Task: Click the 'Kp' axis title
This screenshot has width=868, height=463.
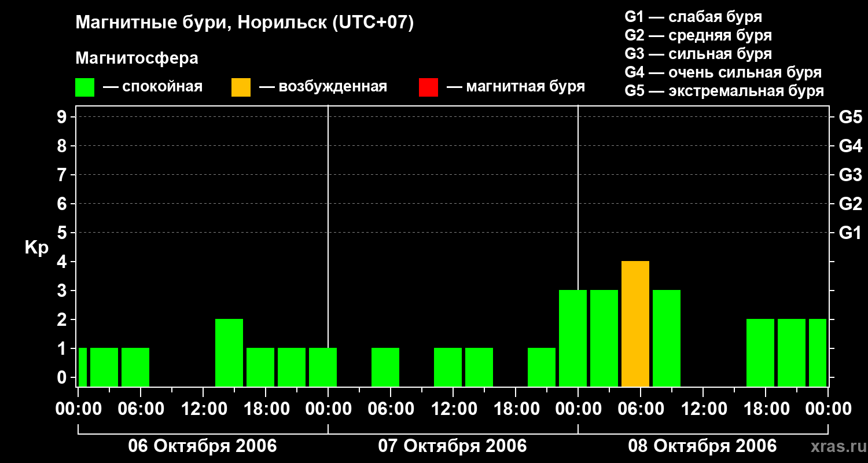Action: (36, 248)
